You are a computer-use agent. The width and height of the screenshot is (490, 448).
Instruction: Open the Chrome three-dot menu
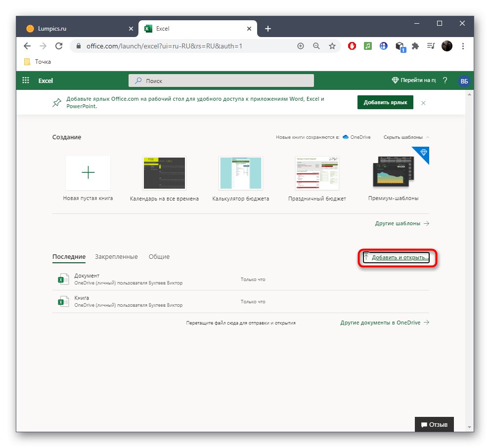(463, 45)
